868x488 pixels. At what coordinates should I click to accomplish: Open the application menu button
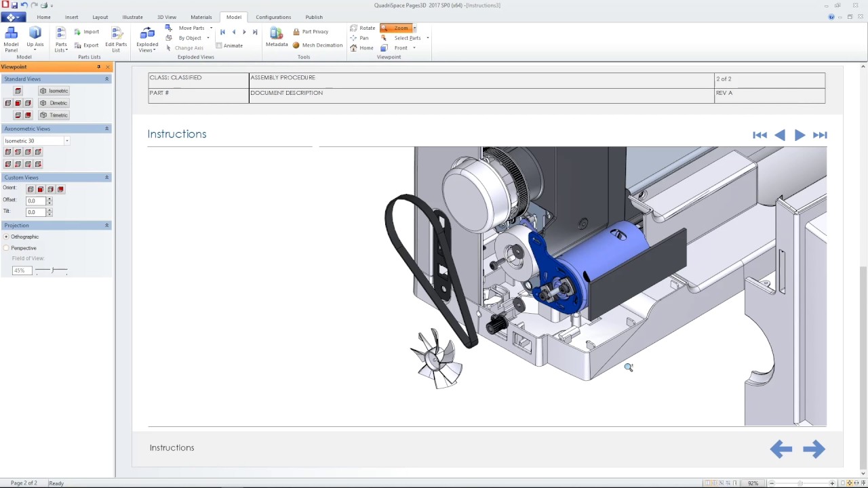click(x=13, y=17)
